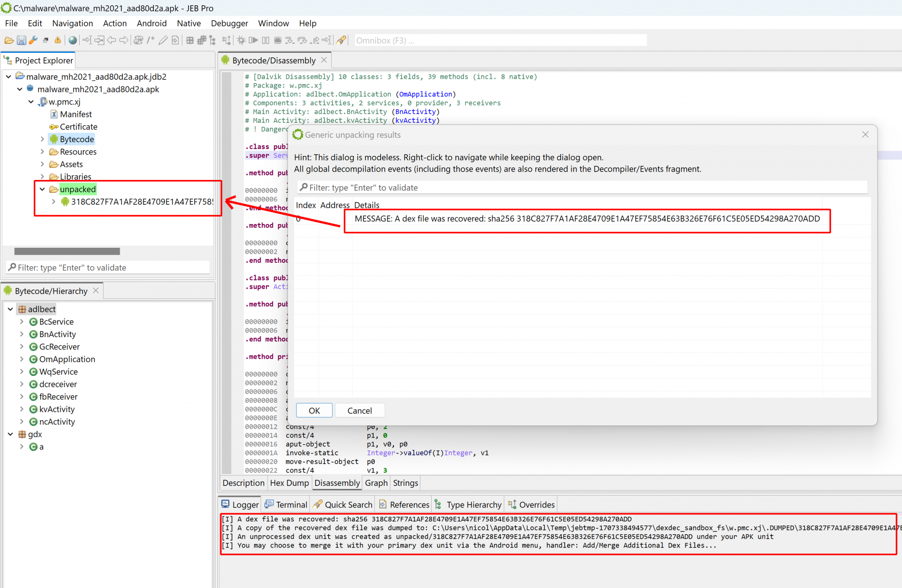Open the Debugger menu
902x588 pixels.
point(229,23)
